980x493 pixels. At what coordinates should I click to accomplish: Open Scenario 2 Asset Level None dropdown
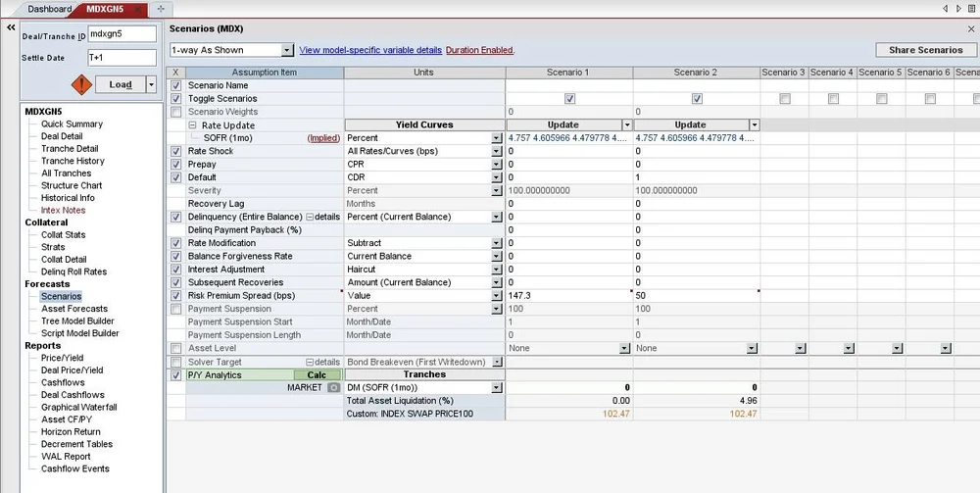coord(752,349)
